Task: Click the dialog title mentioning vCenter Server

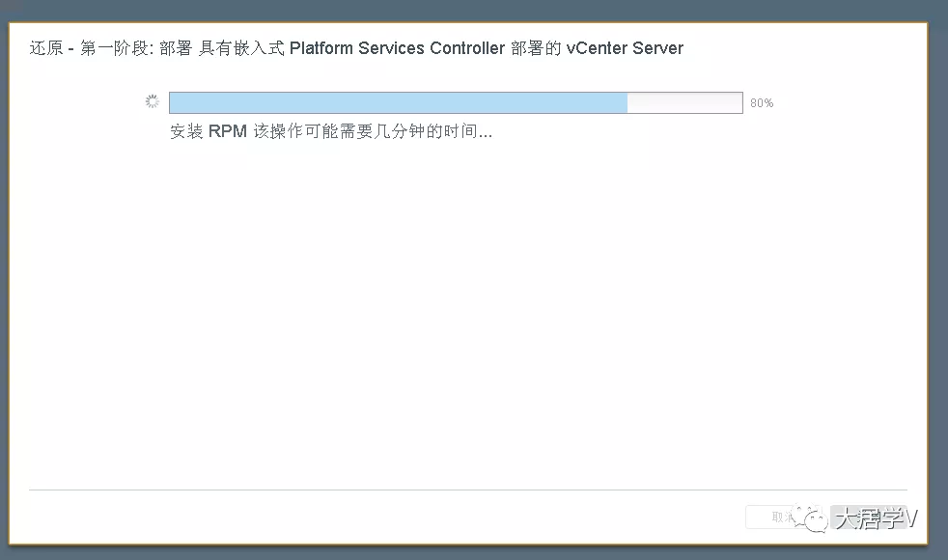Action: click(x=356, y=48)
